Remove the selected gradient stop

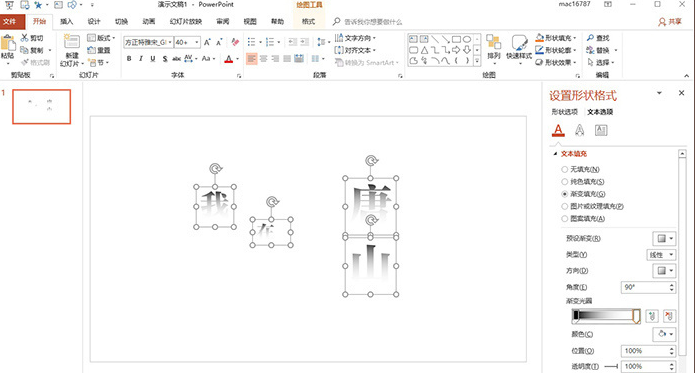point(669,316)
